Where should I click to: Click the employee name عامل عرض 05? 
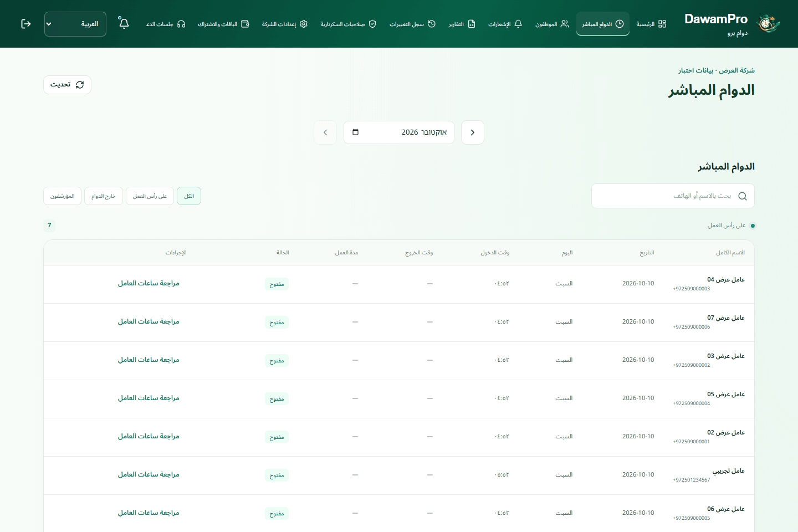[x=726, y=395]
